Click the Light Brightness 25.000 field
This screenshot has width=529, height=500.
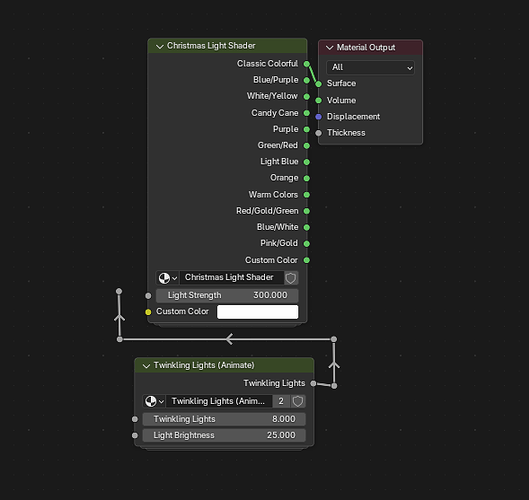pos(224,435)
